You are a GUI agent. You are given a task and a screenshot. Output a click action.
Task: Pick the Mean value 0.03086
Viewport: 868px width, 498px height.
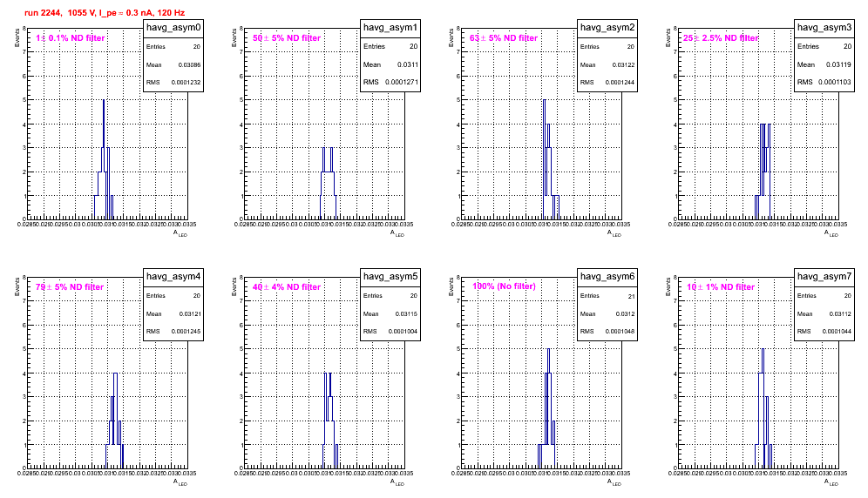(x=189, y=64)
